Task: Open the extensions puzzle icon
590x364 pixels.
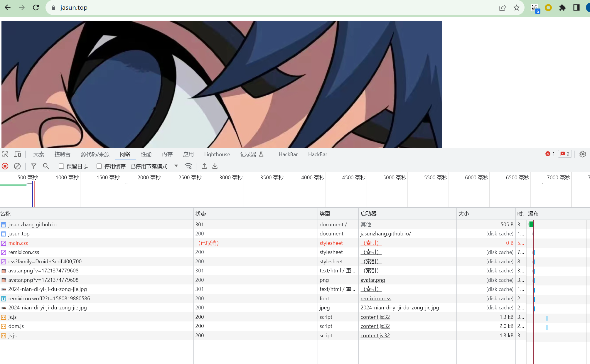Action: 562,8
